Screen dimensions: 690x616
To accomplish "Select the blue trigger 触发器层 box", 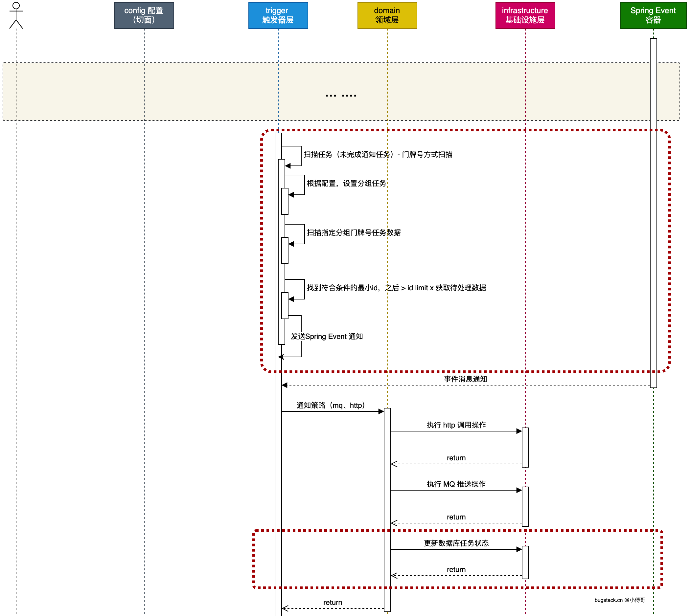I will (x=278, y=15).
